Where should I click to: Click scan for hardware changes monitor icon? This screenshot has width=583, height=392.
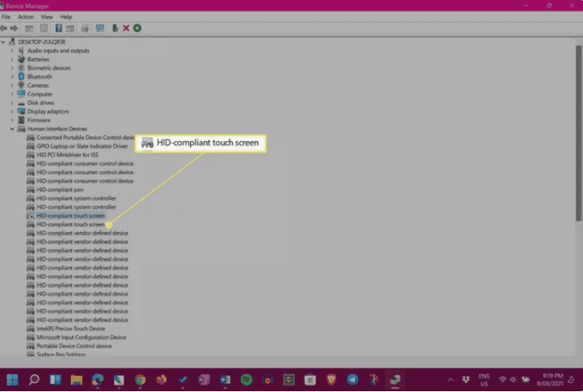click(x=99, y=28)
